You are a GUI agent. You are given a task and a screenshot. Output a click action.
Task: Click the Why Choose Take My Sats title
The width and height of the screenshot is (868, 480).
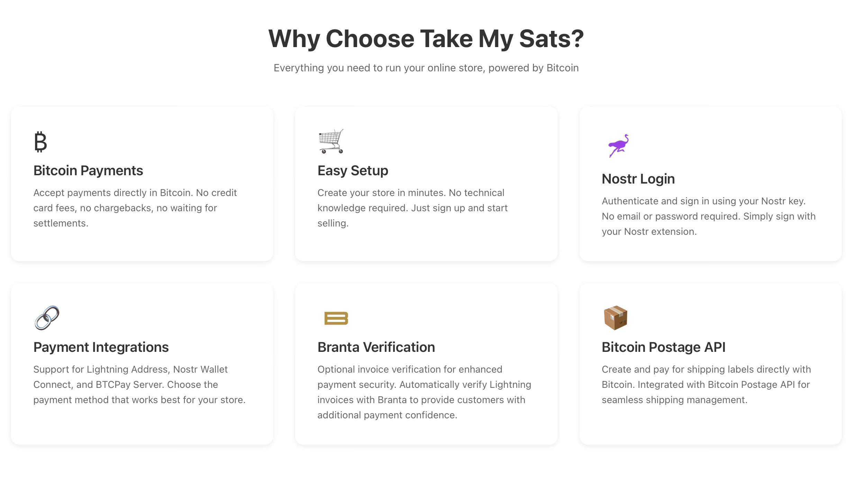coord(426,38)
